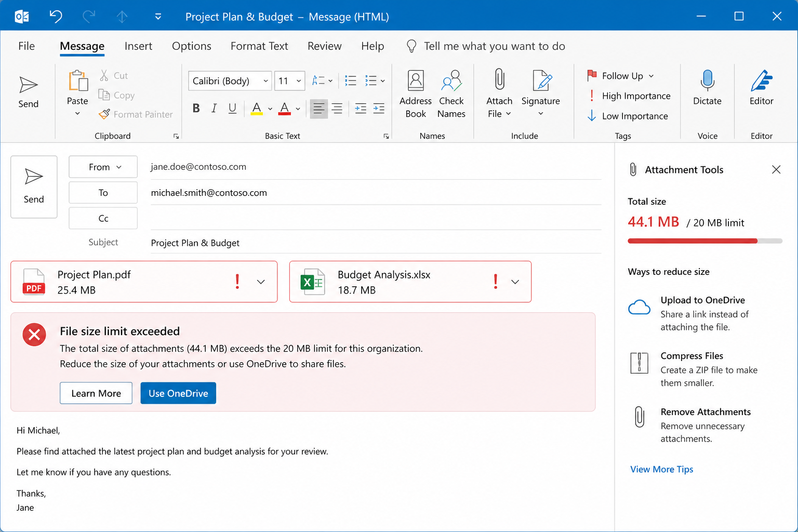Viewport: 798px width, 532px height.
Task: Click the warning exclamation on Budget Analysis.xlsx
Action: (x=496, y=282)
